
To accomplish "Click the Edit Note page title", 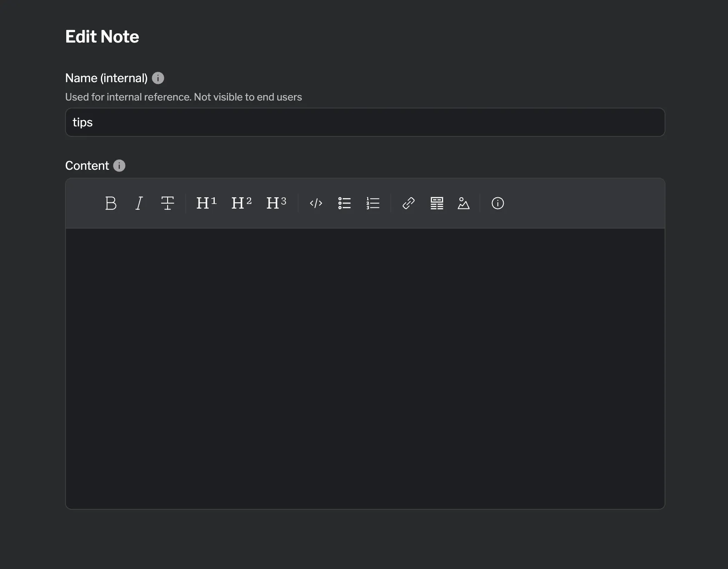I will [x=102, y=37].
